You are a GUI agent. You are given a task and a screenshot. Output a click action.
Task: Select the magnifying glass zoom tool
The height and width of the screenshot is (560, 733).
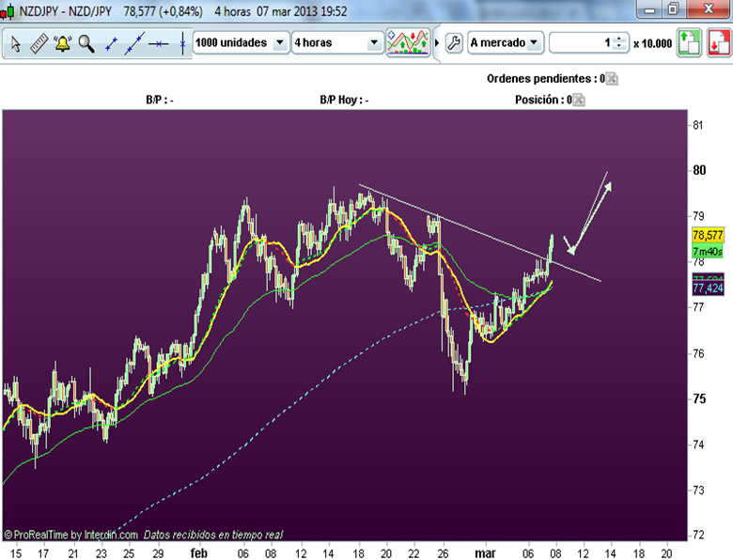[x=86, y=44]
